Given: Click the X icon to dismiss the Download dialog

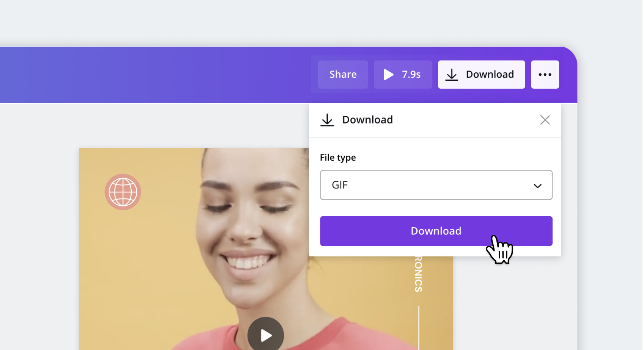Looking at the screenshot, I should (x=545, y=120).
